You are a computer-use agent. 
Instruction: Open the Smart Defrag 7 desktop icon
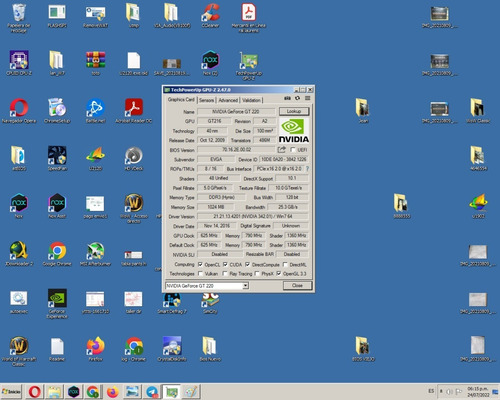[172, 304]
